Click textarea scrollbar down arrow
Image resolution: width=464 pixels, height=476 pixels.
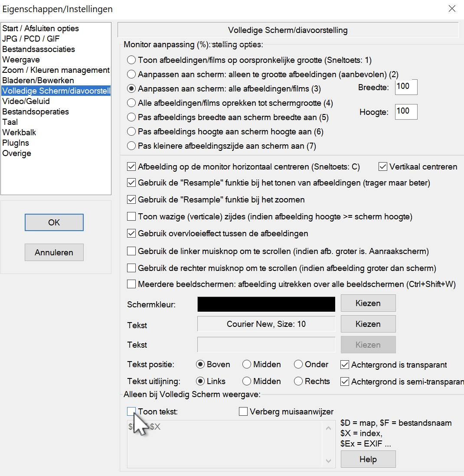pos(328,460)
